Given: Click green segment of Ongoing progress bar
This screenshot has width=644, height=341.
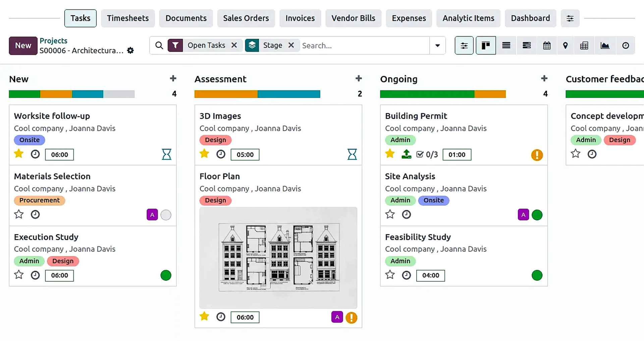Looking at the screenshot, I should tap(427, 94).
